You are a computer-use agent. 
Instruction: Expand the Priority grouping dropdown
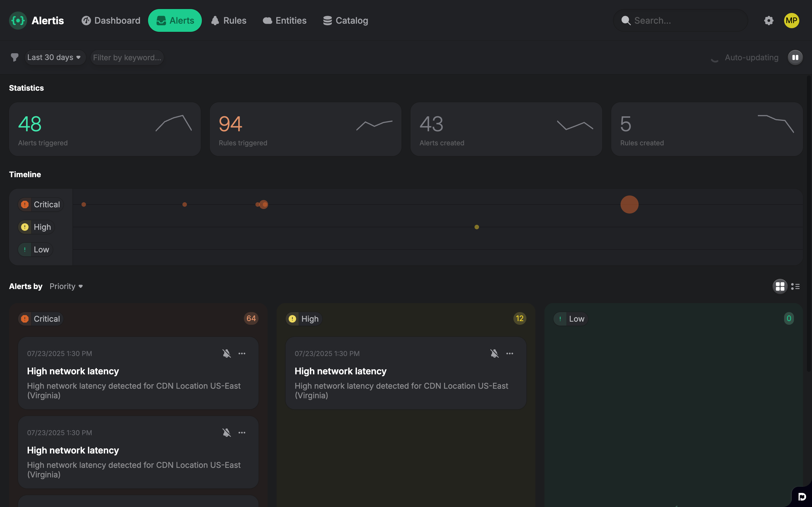[66, 286]
